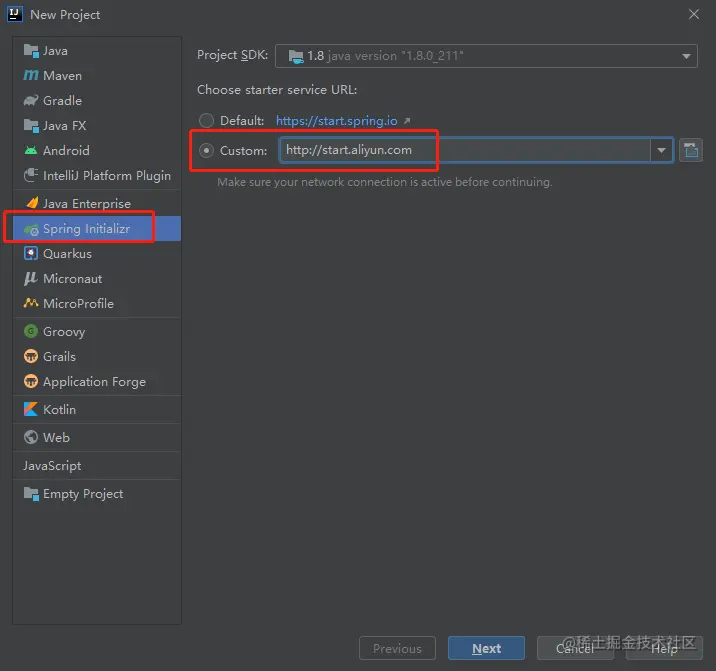
Task: Click the IntelliJ logo in the title bar
Action: coord(15,14)
